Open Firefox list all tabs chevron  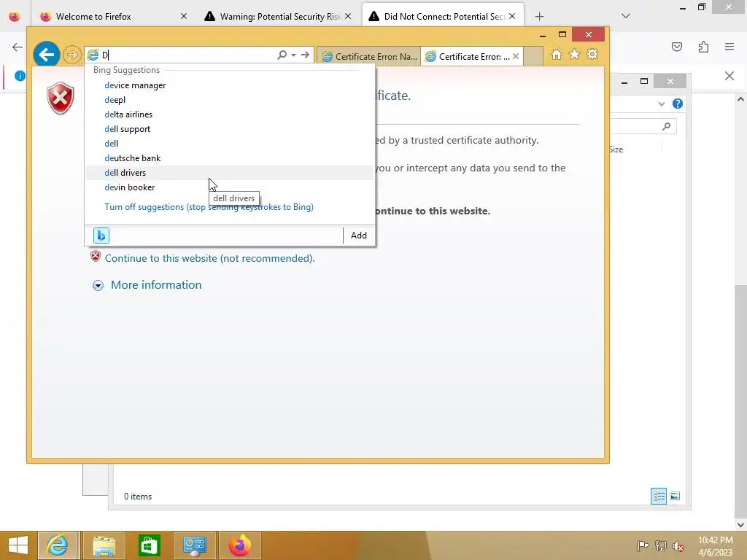(x=626, y=16)
